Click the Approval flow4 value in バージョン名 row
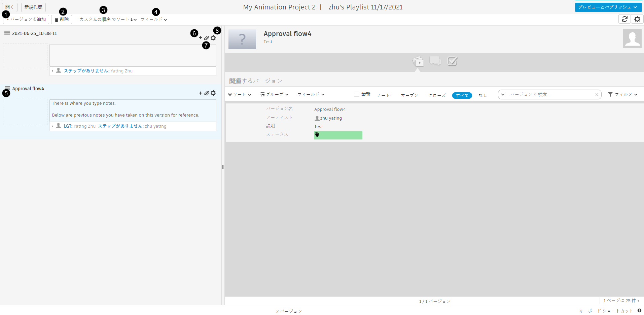Screen dimensions: 644x315 click(330, 109)
